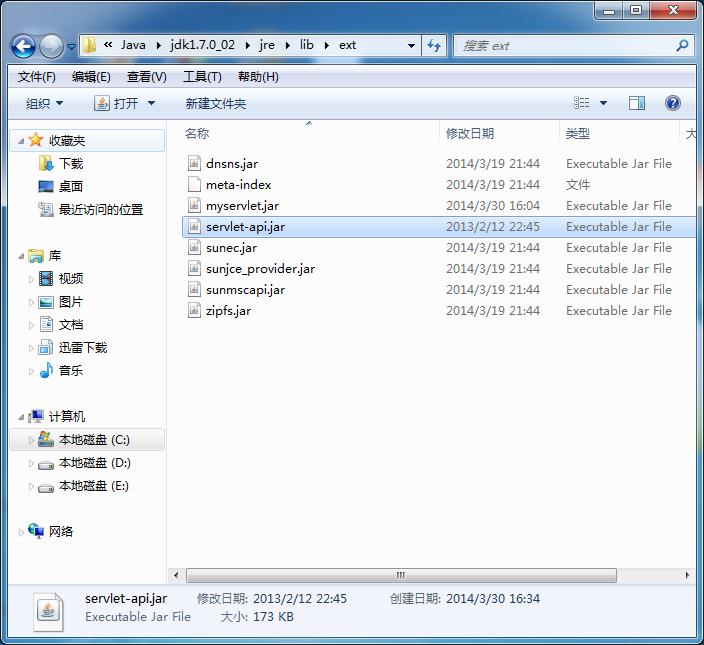Viewport: 704px width, 645px height.
Task: Open the 编辑(E) menu
Action: [91, 77]
